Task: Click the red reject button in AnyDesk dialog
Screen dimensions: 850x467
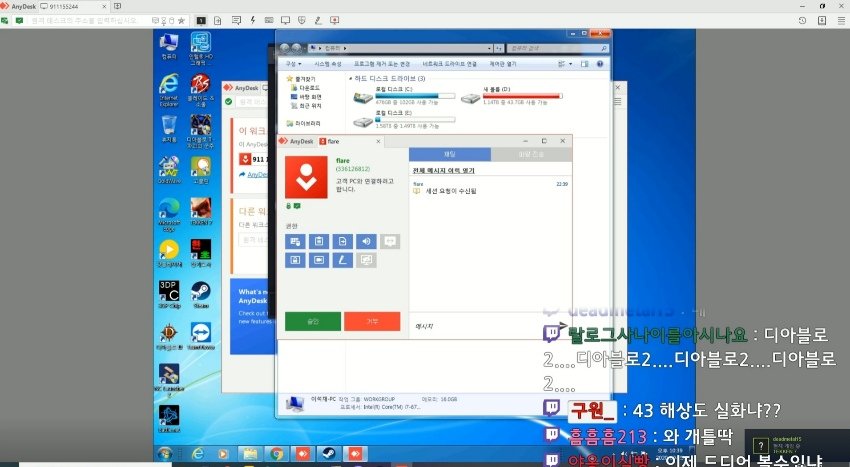Action: tap(371, 321)
